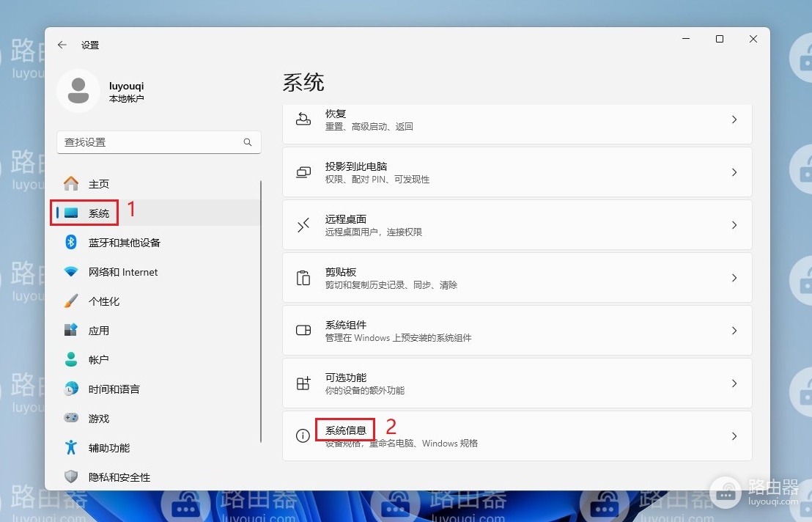812x522 pixels.
Task: Click the 远程桌面 remote desktop icon
Action: pos(303,225)
